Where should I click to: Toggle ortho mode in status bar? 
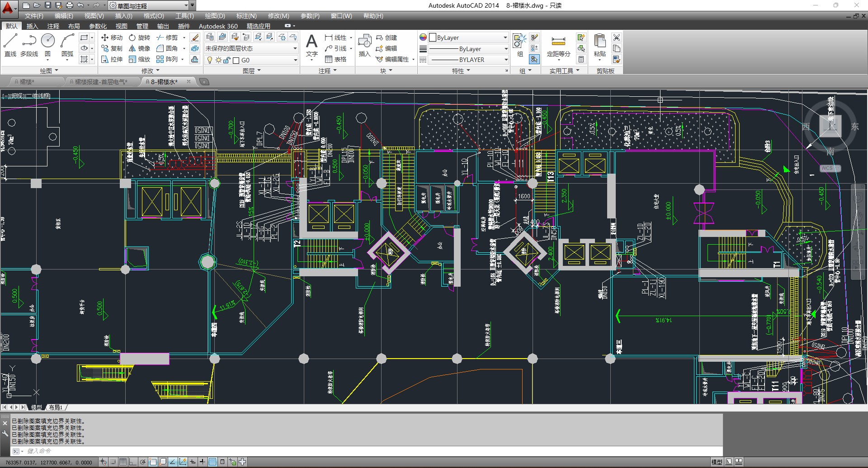coord(133,462)
